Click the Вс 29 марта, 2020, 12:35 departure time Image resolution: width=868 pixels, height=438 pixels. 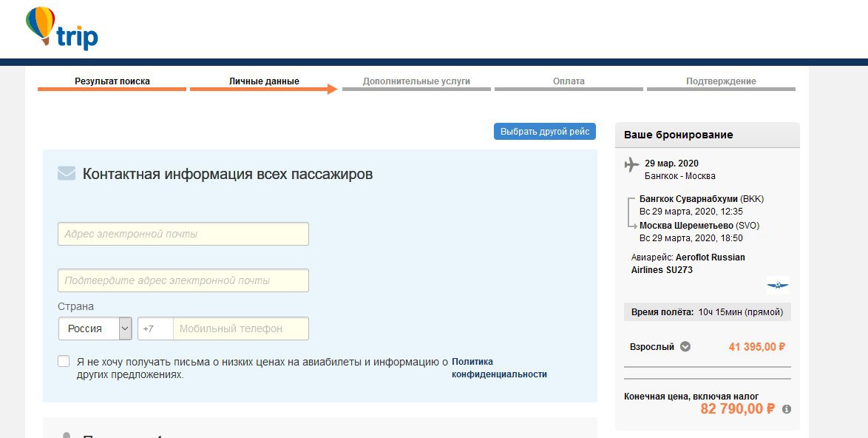coord(691,212)
